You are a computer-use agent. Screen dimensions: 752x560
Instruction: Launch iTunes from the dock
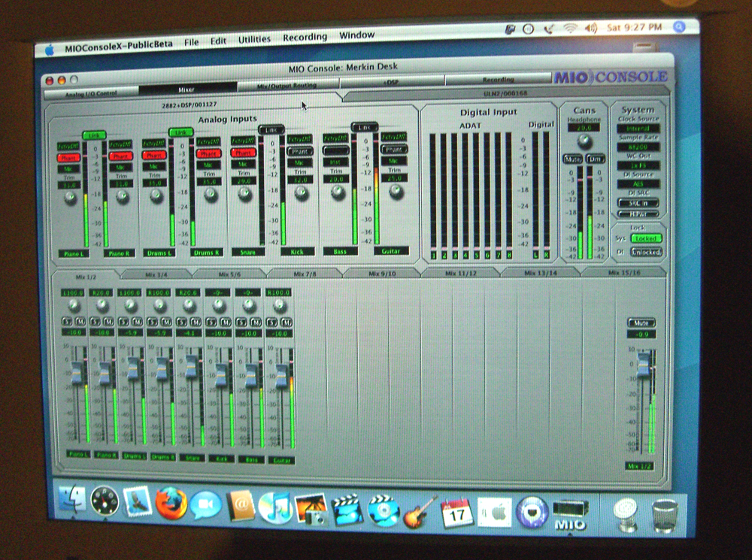click(x=275, y=507)
